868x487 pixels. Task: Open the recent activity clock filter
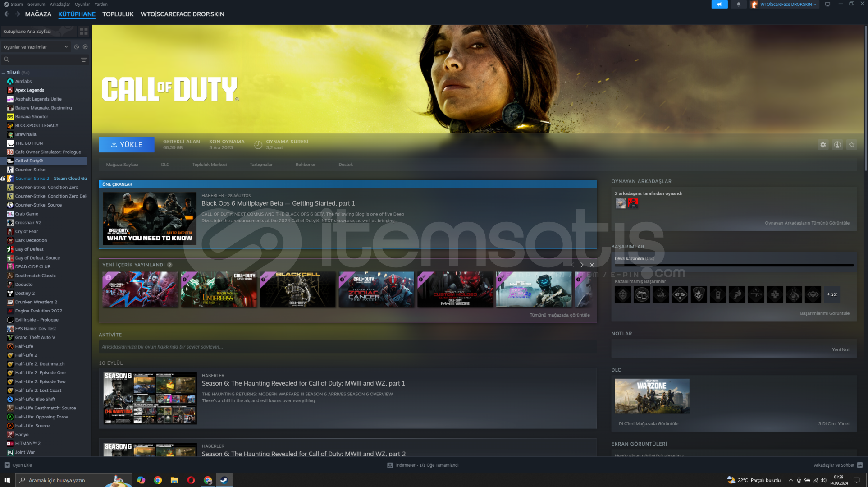point(77,47)
